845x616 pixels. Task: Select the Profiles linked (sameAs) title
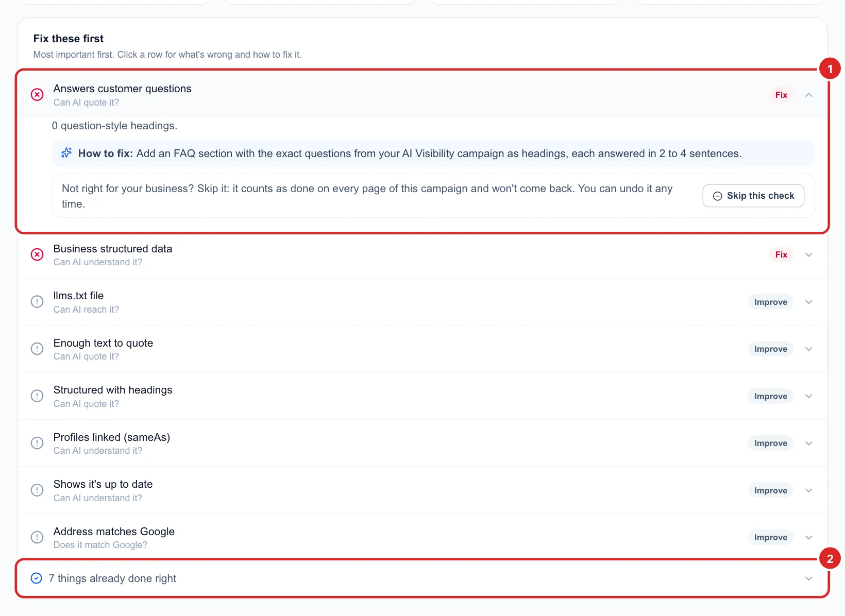click(112, 437)
